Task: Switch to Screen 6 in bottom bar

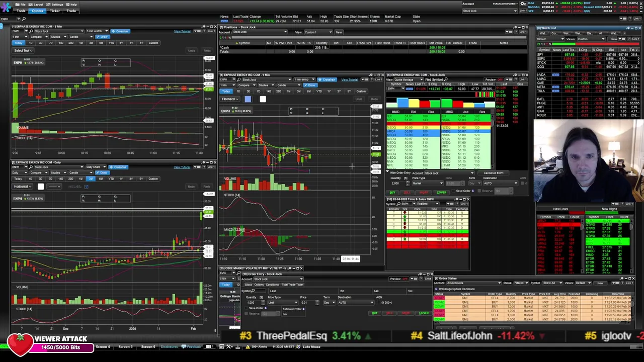Action: (x=148, y=347)
